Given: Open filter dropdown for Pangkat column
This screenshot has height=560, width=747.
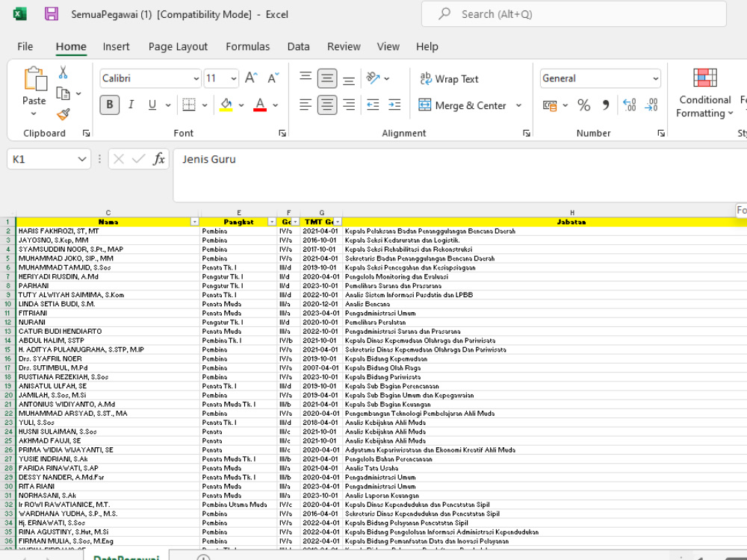Looking at the screenshot, I should click(x=272, y=222).
